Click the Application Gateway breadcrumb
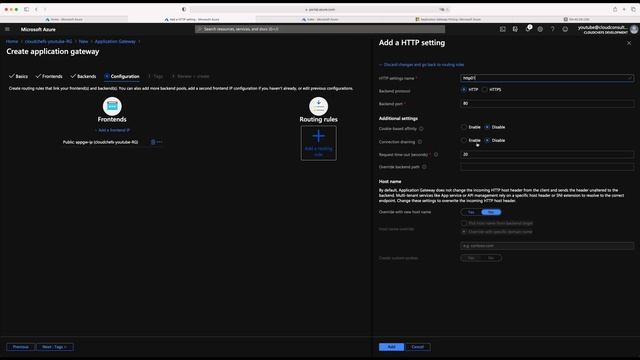Image resolution: width=640 pixels, height=360 pixels. [115, 42]
